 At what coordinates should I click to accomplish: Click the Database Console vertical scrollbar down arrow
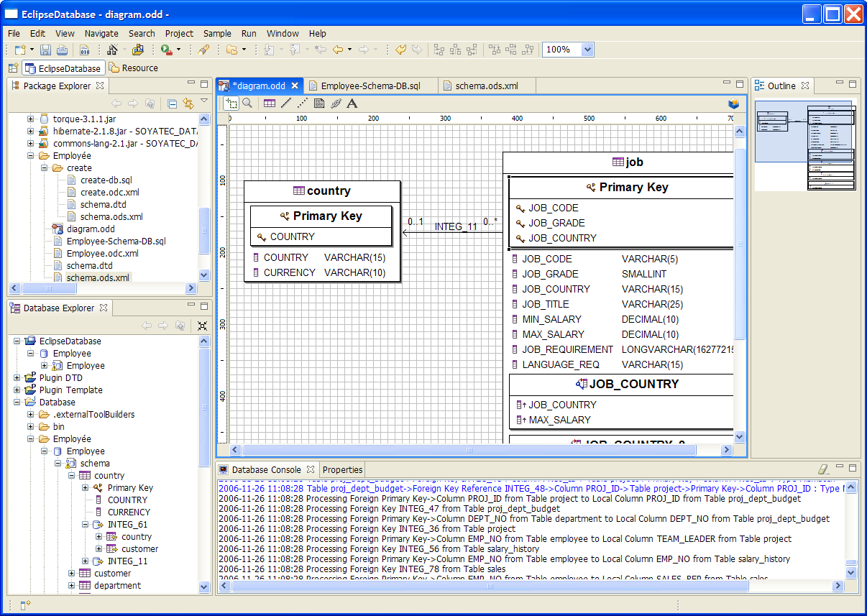(851, 573)
